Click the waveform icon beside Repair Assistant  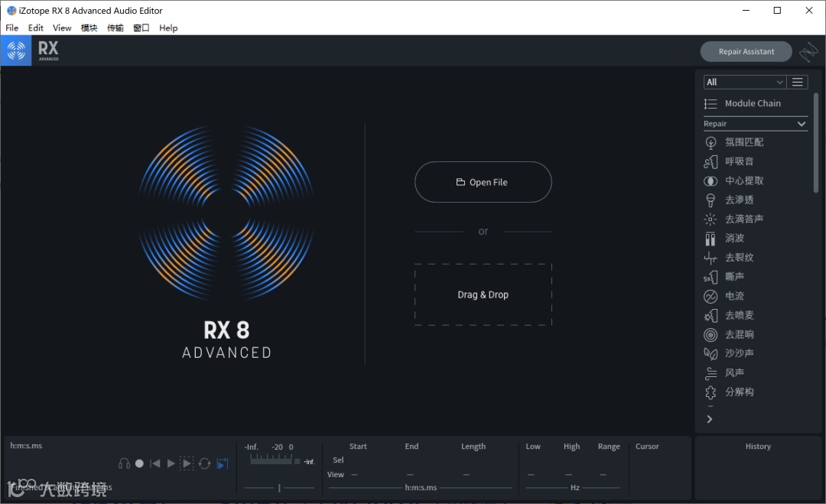click(808, 51)
